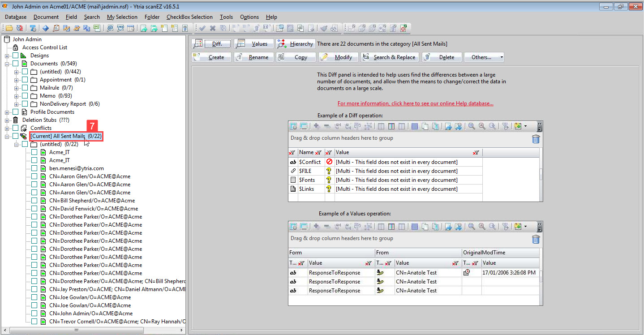
Task: Open the Others... dropdown button
Action: pyautogui.click(x=484, y=57)
